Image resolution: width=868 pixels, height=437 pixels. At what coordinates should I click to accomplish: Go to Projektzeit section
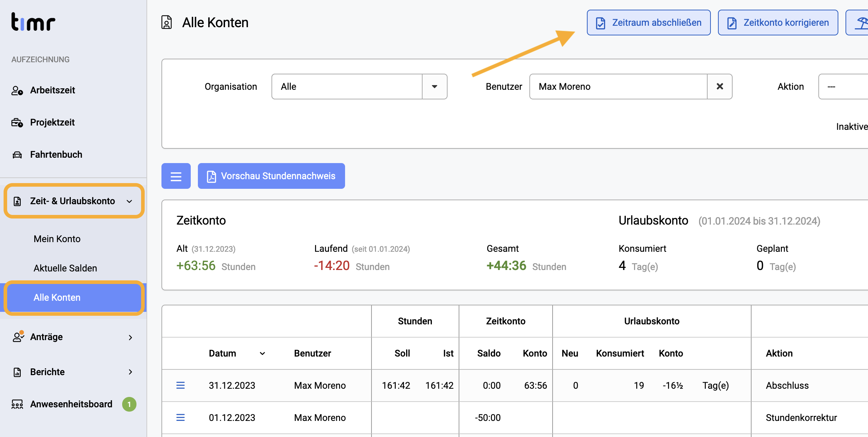[53, 123]
